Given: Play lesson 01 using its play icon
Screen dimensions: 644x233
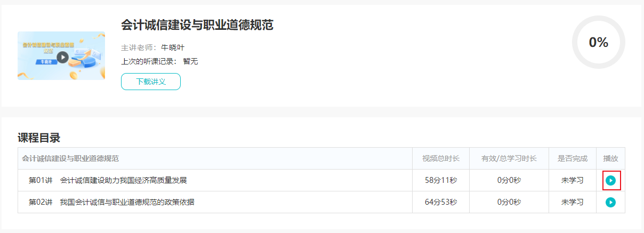Looking at the screenshot, I should coord(611,181).
